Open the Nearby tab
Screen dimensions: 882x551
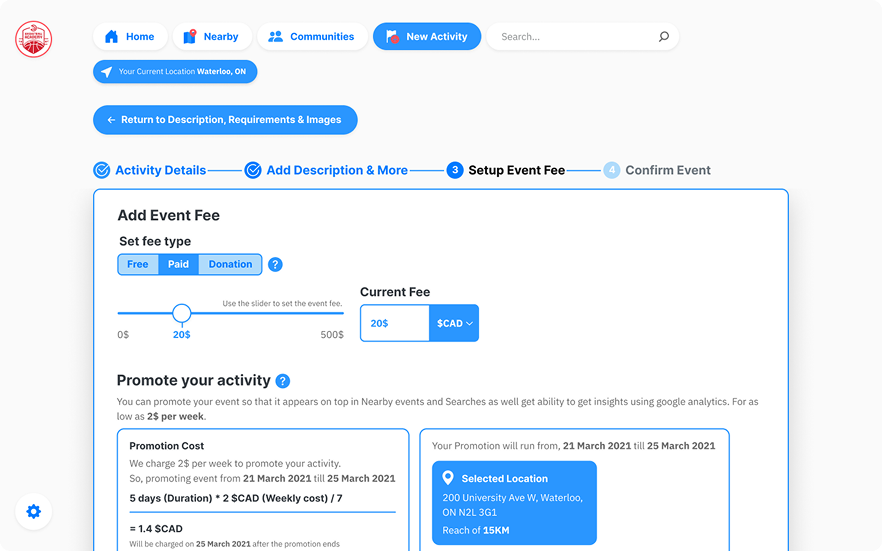coord(211,37)
